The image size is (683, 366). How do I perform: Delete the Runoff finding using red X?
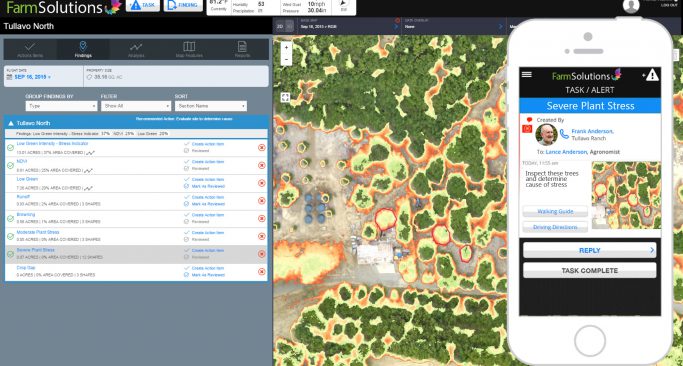261,201
